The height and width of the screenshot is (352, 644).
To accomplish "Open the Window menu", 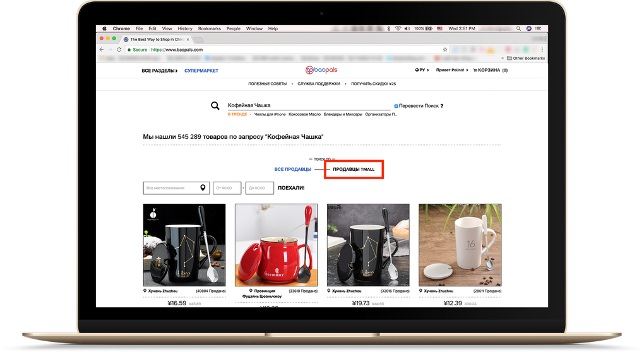I will (x=254, y=29).
